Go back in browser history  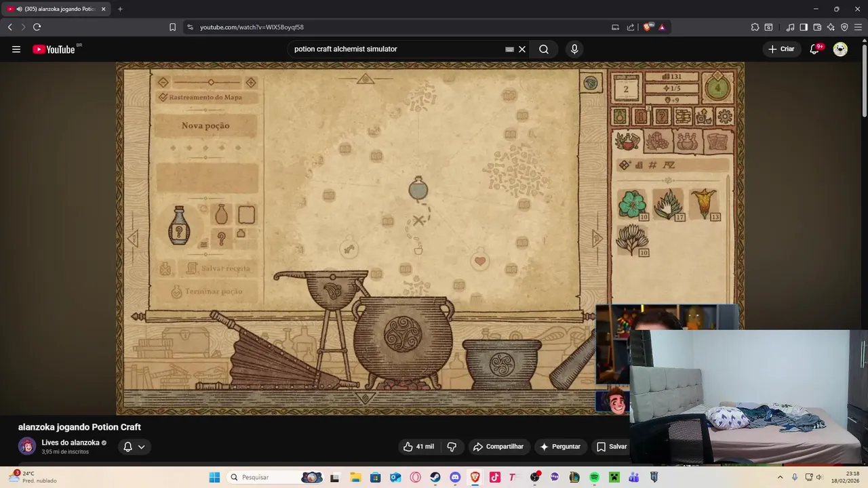(9, 27)
